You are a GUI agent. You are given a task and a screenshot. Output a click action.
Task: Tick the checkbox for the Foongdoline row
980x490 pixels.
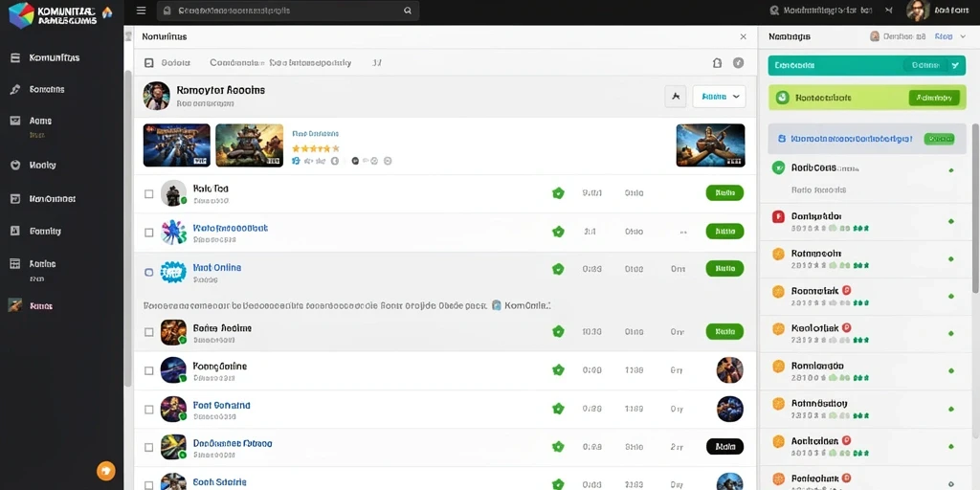pyautogui.click(x=148, y=370)
